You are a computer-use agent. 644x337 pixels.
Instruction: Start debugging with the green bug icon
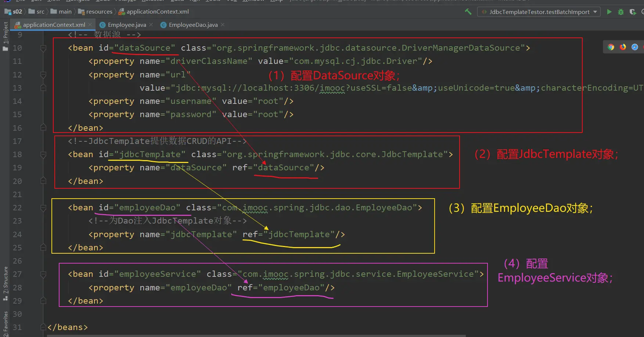(621, 12)
